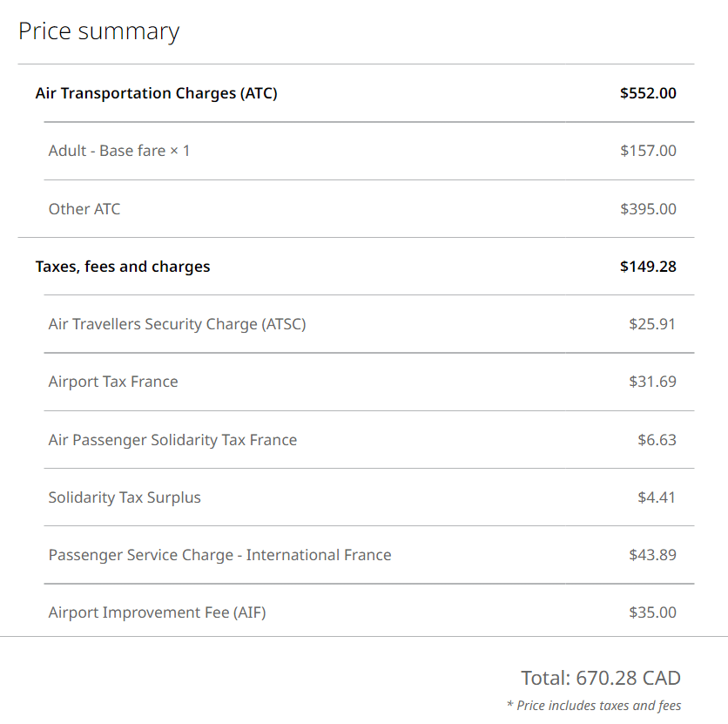Image resolution: width=728 pixels, height=724 pixels.
Task: Click the $25.91 security charge amount
Action: (x=652, y=324)
